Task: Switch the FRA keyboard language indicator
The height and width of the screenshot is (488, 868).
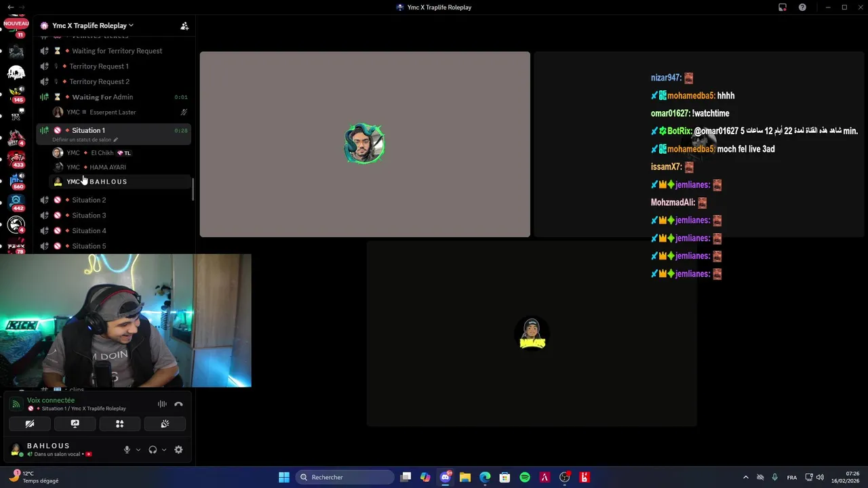Action: (x=792, y=477)
